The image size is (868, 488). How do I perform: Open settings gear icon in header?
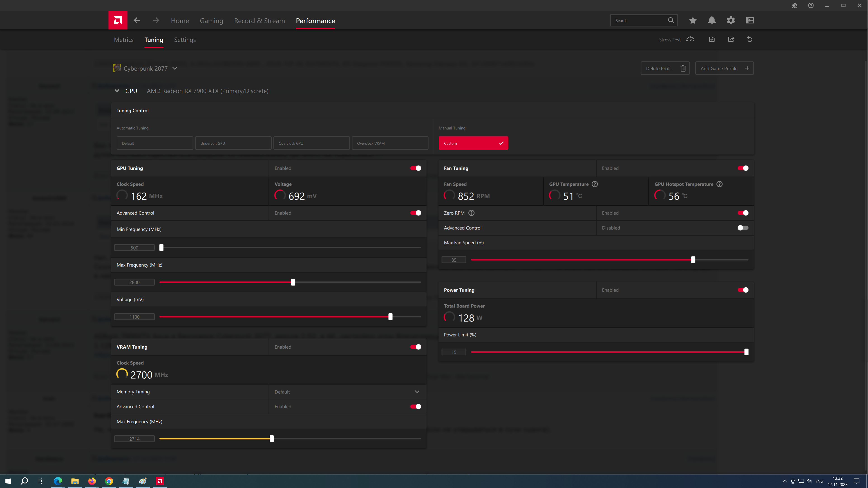(x=731, y=21)
